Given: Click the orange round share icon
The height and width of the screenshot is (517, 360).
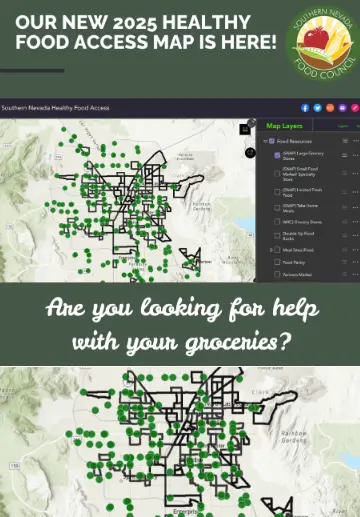Looking at the screenshot, I should tap(330, 108).
